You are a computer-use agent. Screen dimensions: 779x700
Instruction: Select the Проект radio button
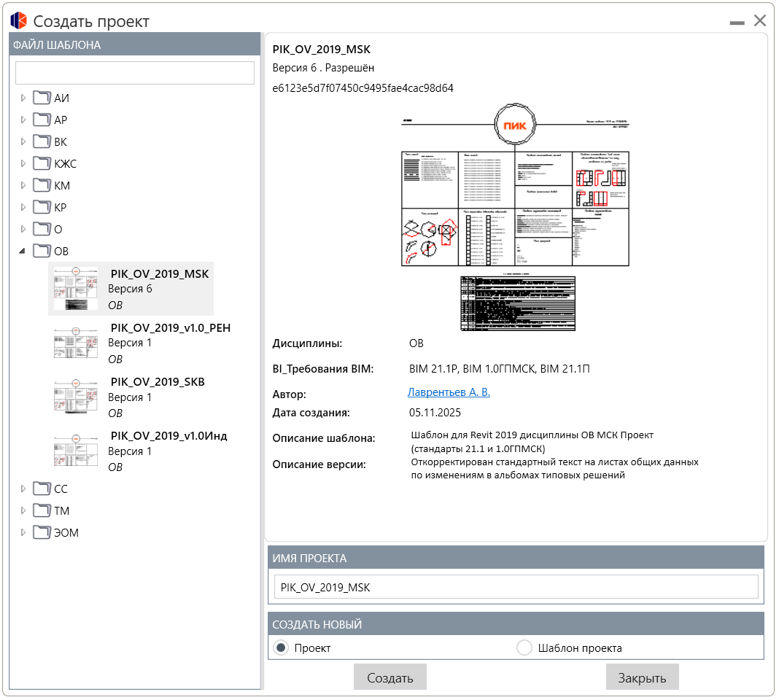point(280,647)
